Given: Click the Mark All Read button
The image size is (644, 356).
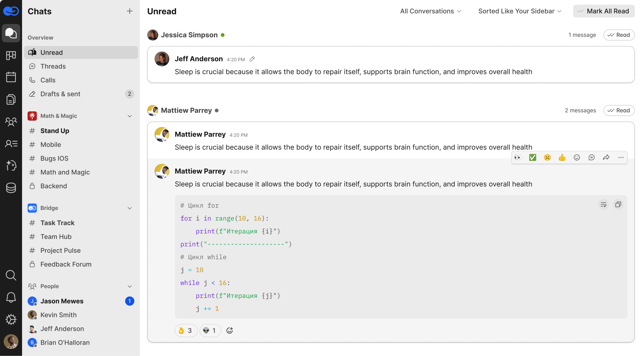Looking at the screenshot, I should pyautogui.click(x=604, y=11).
